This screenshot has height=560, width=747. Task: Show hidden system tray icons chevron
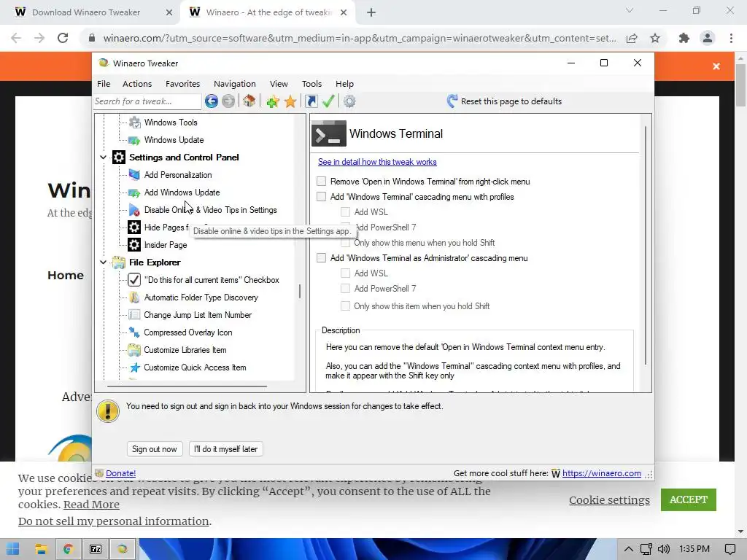pos(629,549)
